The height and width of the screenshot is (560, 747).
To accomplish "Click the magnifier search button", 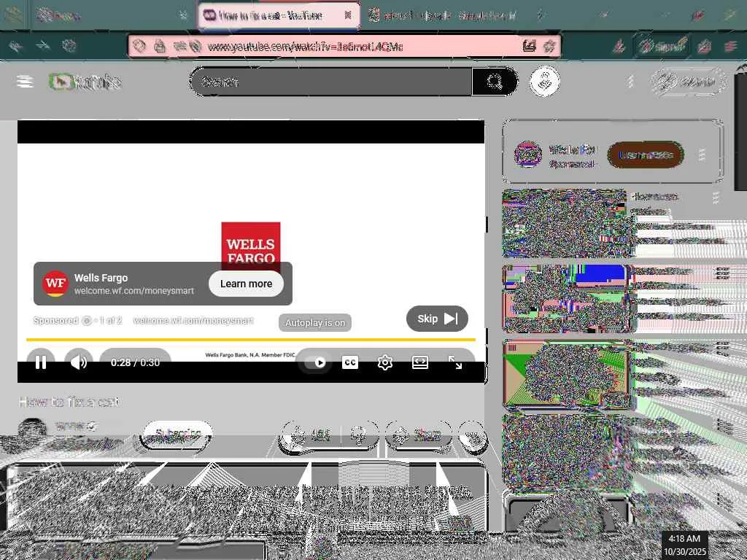I will [494, 82].
